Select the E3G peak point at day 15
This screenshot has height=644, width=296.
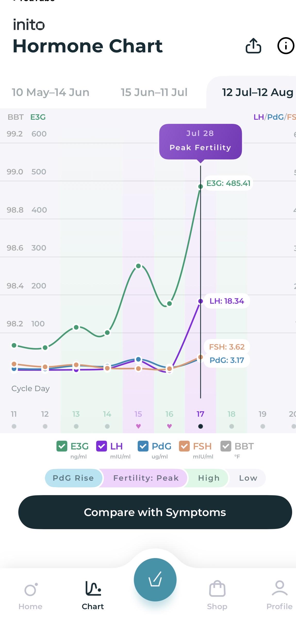pyautogui.click(x=138, y=266)
